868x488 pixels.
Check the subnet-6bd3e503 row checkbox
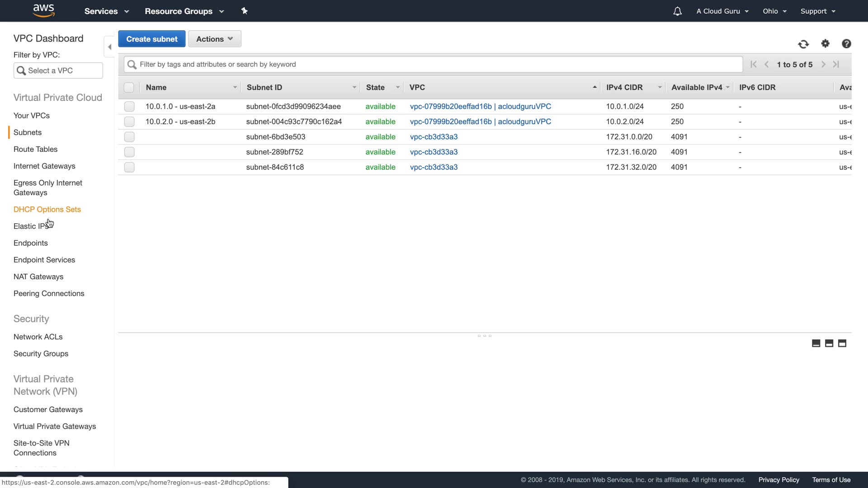[129, 137]
